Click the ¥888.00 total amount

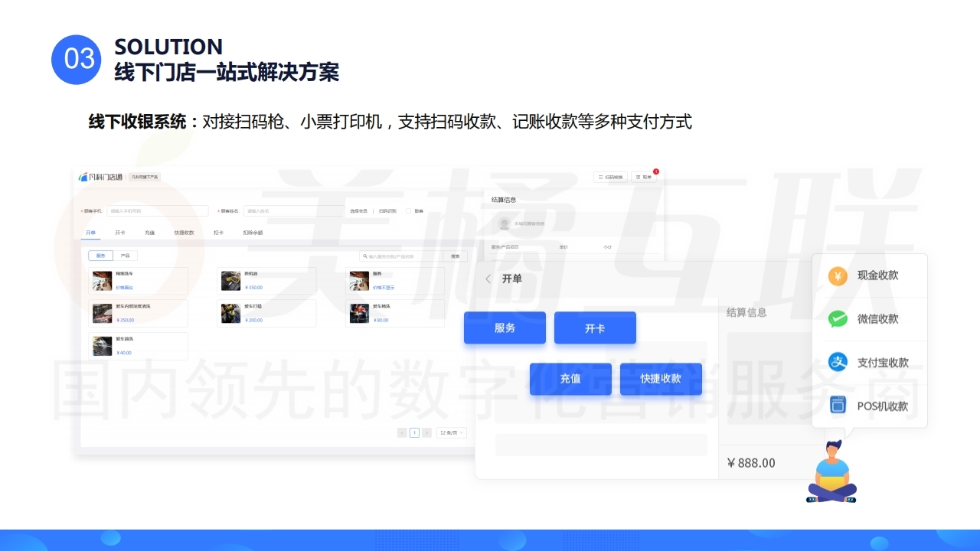[x=751, y=463]
